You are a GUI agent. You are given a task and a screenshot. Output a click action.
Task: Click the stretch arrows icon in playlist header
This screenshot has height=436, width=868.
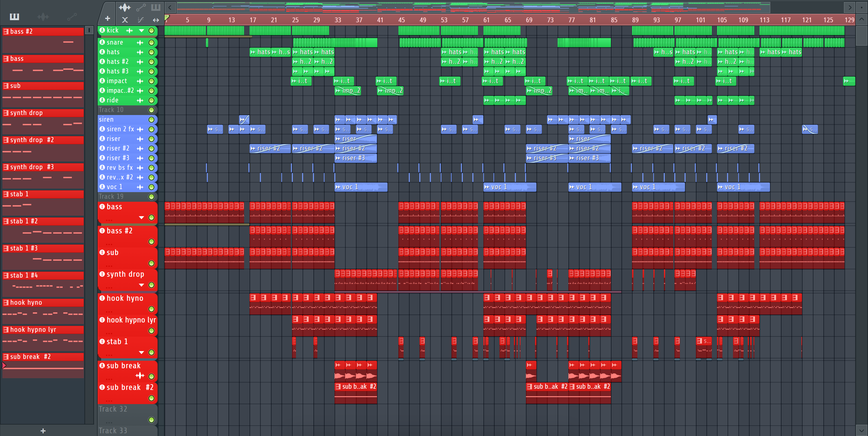click(156, 20)
